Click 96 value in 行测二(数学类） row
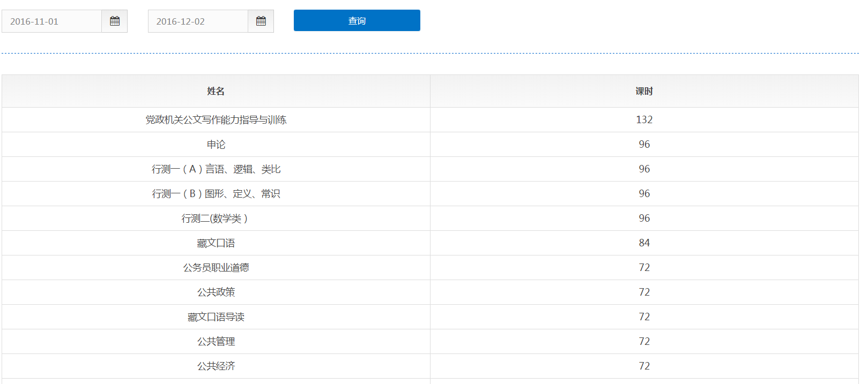 pos(644,218)
